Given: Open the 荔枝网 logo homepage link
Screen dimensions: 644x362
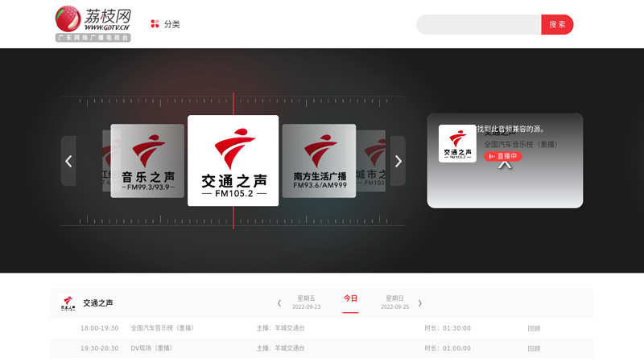Looking at the screenshot, I should (x=93, y=24).
